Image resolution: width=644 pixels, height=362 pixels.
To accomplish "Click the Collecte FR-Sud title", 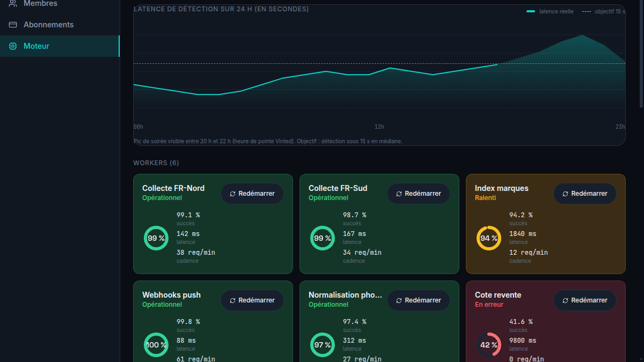I will pos(338,188).
